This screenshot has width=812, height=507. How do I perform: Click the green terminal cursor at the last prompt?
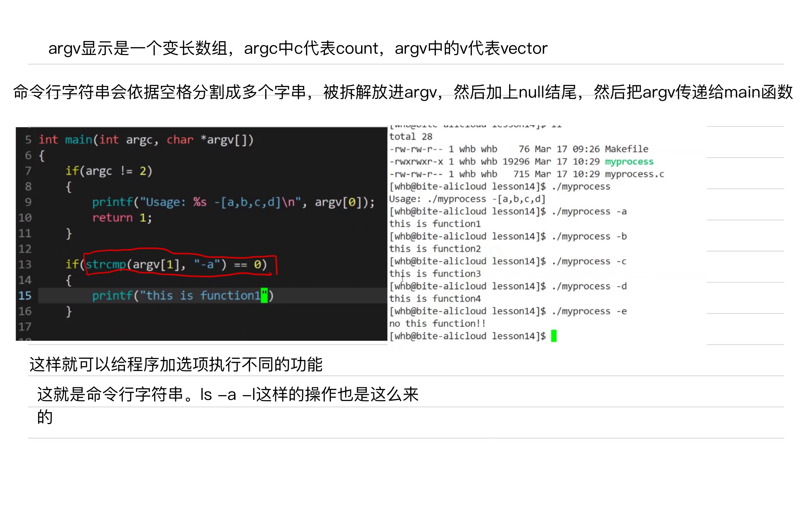click(x=554, y=336)
